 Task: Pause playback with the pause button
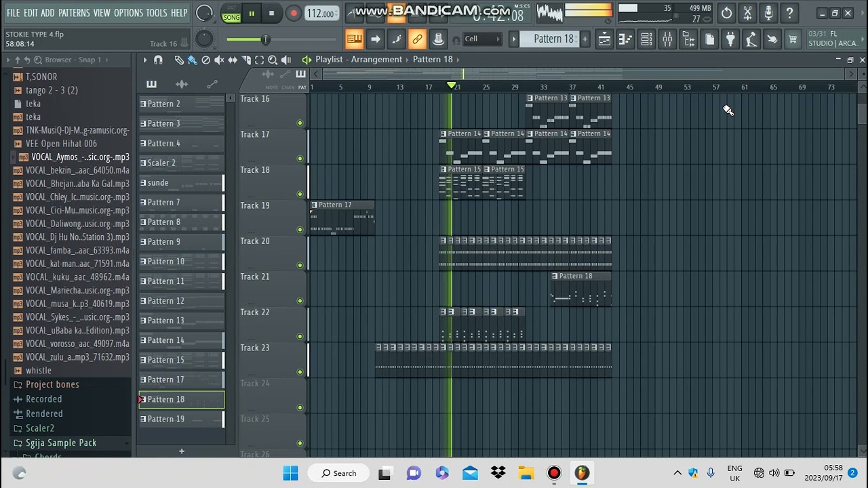coord(252,13)
